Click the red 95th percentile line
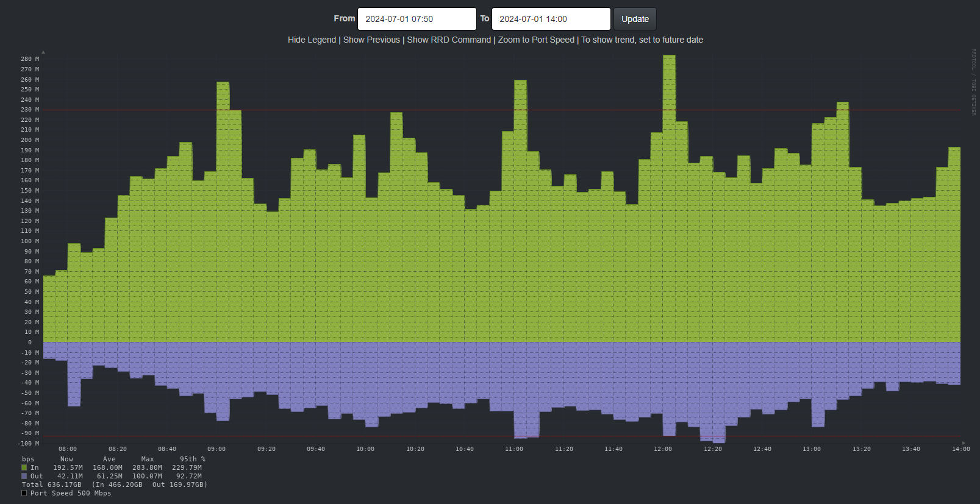 (x=502, y=110)
